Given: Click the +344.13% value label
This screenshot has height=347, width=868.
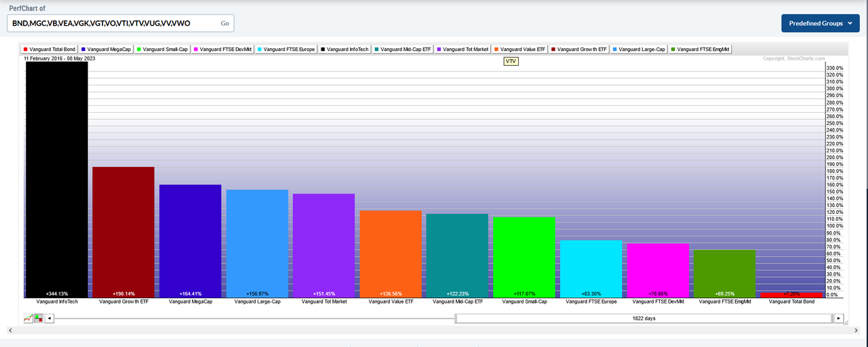Looking at the screenshot, I should pyautogui.click(x=57, y=293).
